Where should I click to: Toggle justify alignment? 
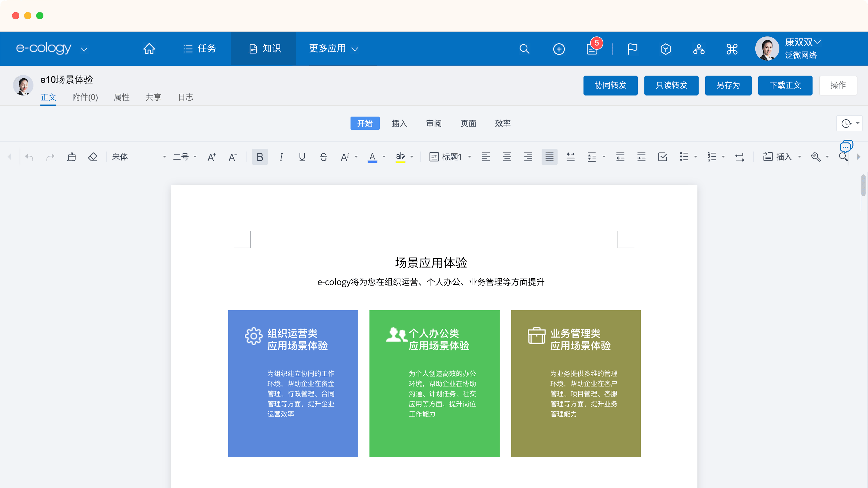point(549,157)
